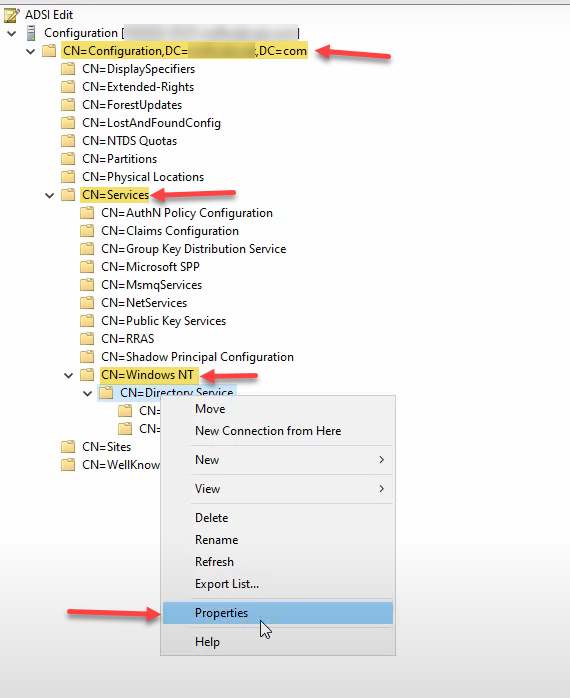
Task: Select CN=Shadow Principal Configuration row
Action: pos(197,357)
